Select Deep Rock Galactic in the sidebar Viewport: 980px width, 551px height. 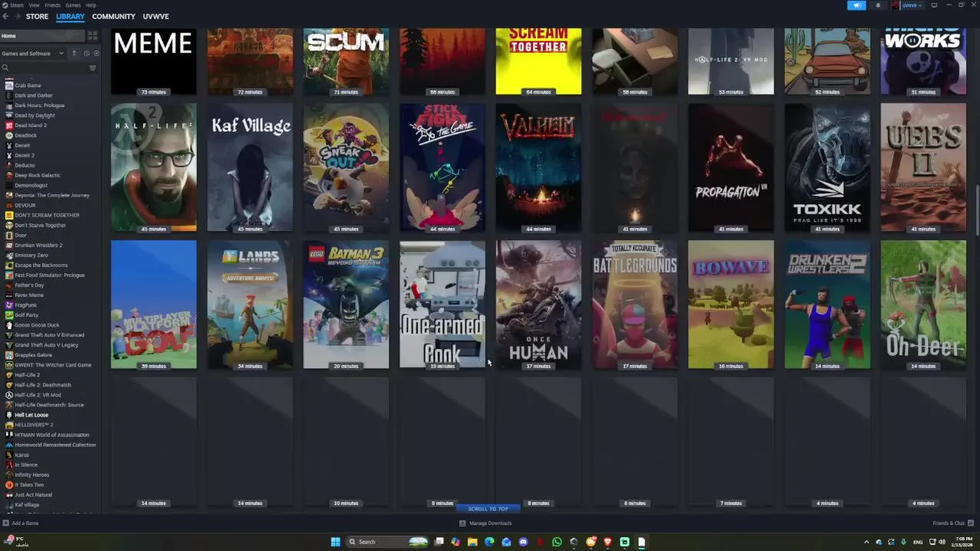pos(38,175)
